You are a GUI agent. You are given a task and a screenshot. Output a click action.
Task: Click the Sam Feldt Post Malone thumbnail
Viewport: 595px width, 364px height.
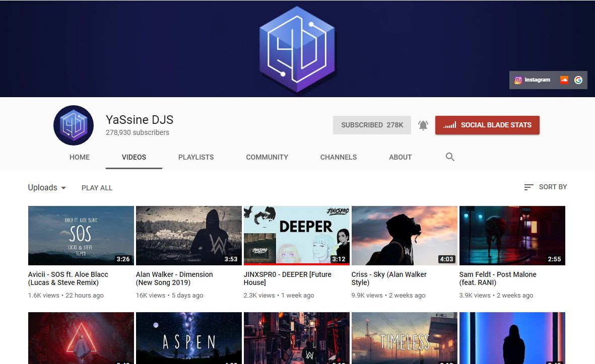(512, 235)
